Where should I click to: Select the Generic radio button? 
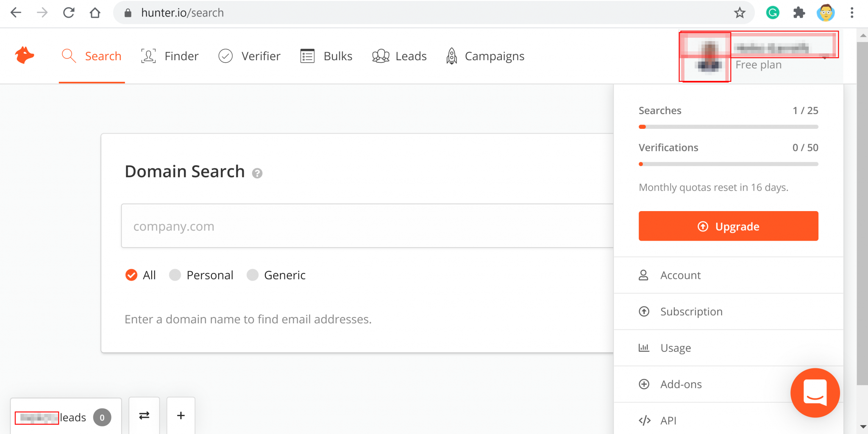[x=253, y=275]
